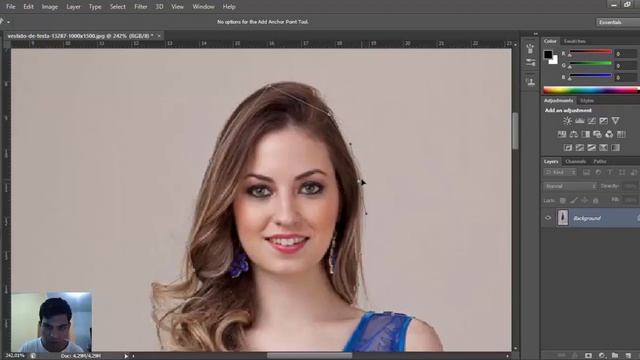Open the Essentials workspace dropdown

coord(618,22)
